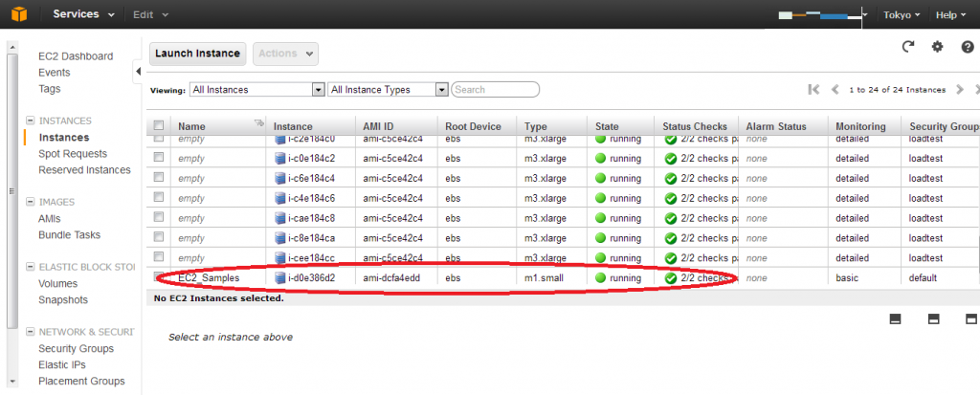Open the Edit menu
980x395 pixels.
click(x=150, y=14)
